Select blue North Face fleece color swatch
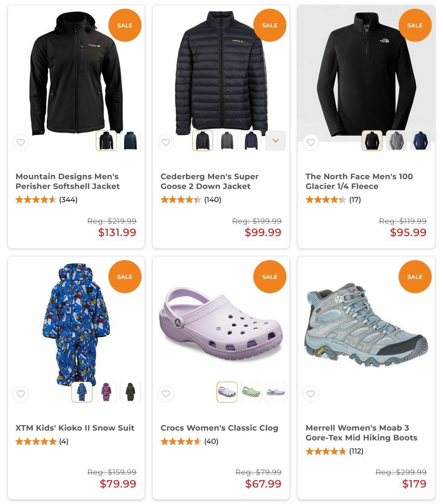The image size is (443, 504). (420, 140)
